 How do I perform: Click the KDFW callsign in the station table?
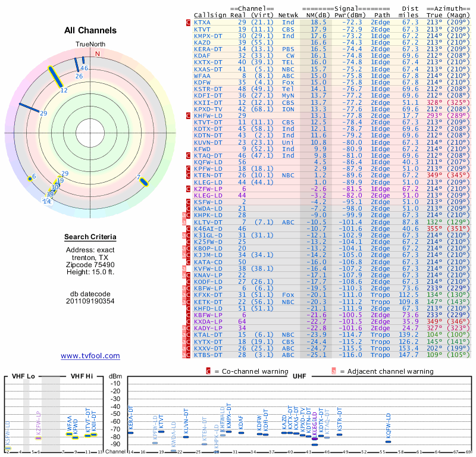click(203, 82)
